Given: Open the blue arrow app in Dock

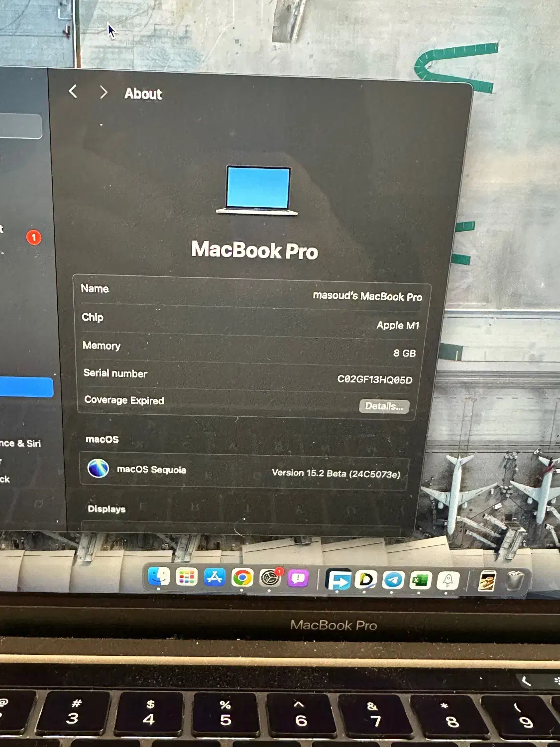Looking at the screenshot, I should click(x=338, y=580).
